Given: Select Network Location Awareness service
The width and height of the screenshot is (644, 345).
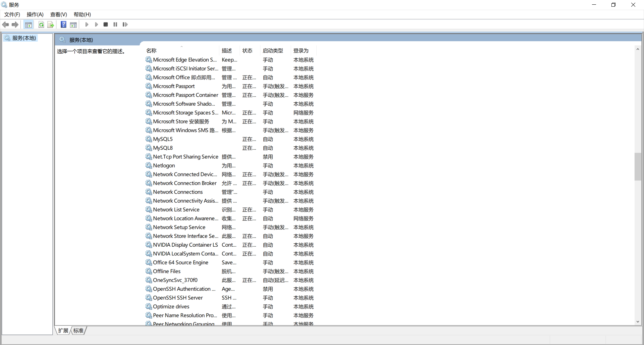Looking at the screenshot, I should pos(185,218).
